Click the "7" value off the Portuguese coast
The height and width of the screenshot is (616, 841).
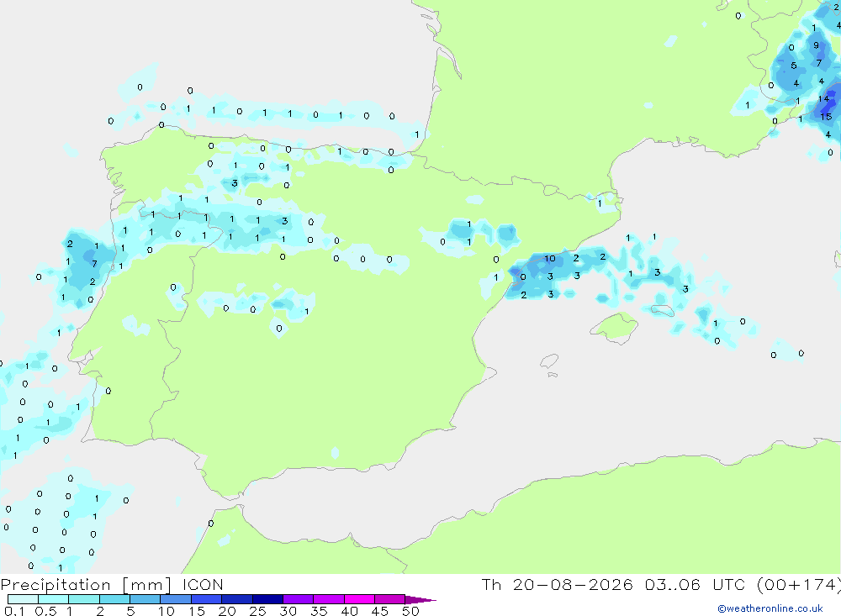tap(94, 264)
